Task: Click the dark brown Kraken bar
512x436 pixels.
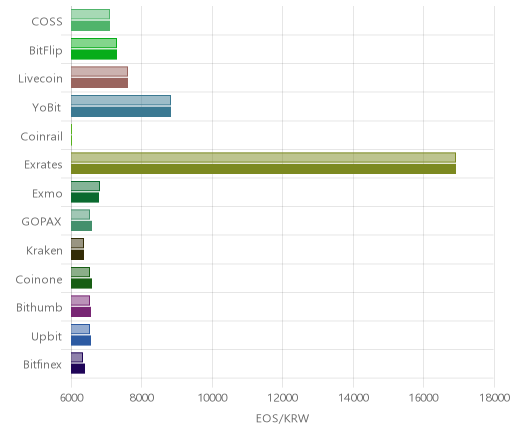Action: [77, 255]
